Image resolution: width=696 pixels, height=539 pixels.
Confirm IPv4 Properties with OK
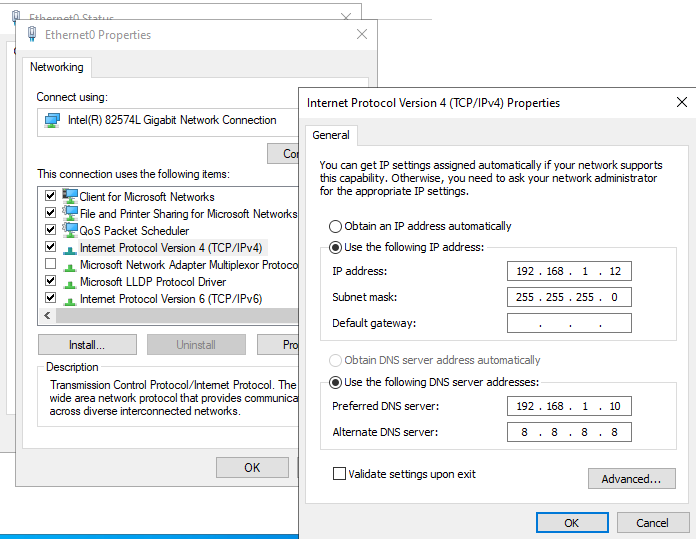pyautogui.click(x=572, y=523)
